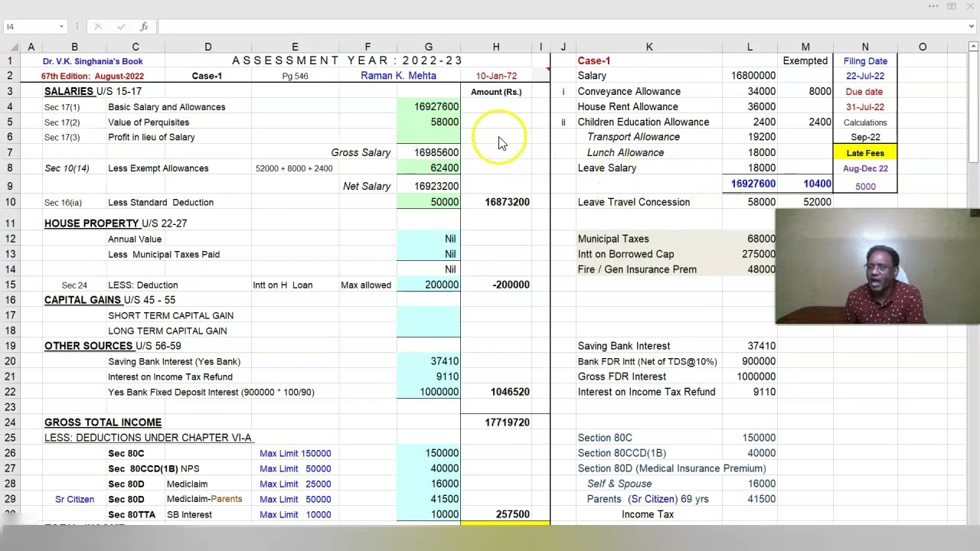Screen dimensions: 980x551
Task: Select Net Salary value 16923200
Action: pyautogui.click(x=429, y=186)
